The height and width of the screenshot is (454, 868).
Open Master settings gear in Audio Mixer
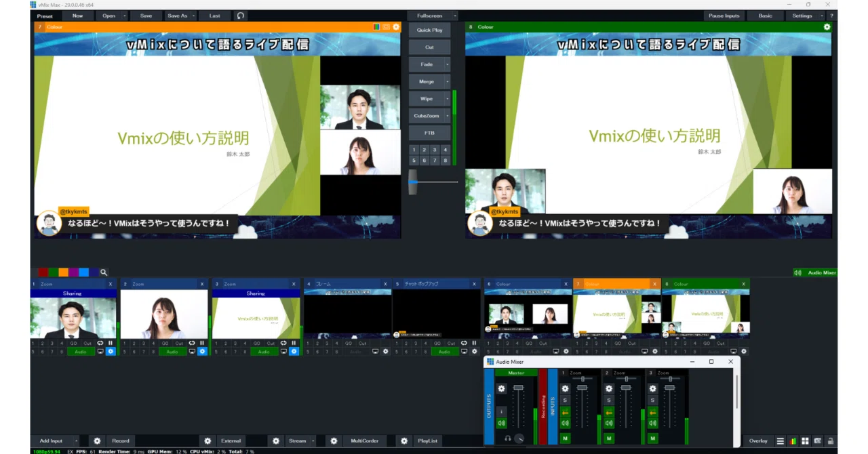501,388
